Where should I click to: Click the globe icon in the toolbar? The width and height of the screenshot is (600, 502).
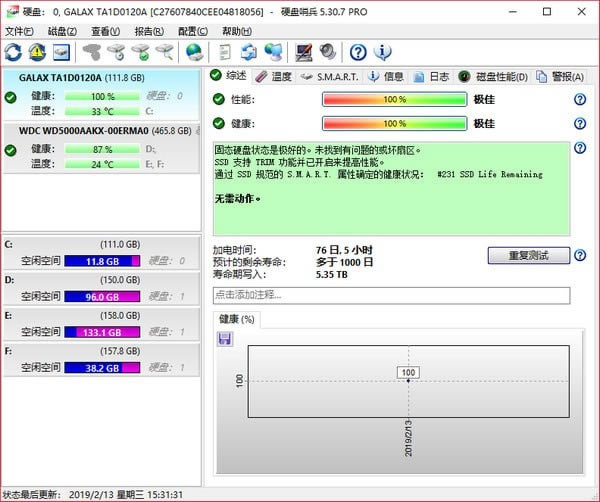tap(194, 52)
